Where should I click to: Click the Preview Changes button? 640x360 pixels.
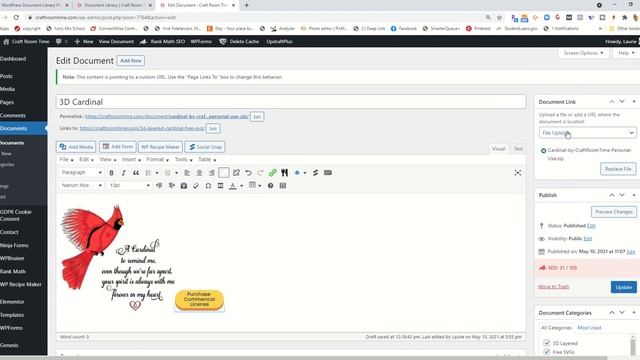(x=613, y=212)
